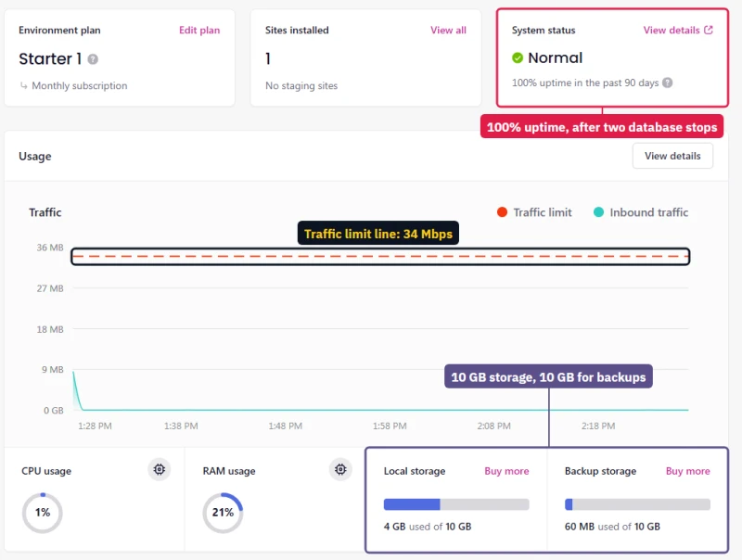
Task: Click the CPU usage 1% gauge
Action: [x=43, y=513]
